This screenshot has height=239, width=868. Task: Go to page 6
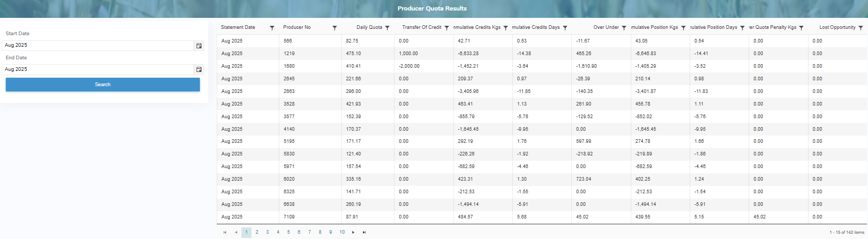pos(299,232)
